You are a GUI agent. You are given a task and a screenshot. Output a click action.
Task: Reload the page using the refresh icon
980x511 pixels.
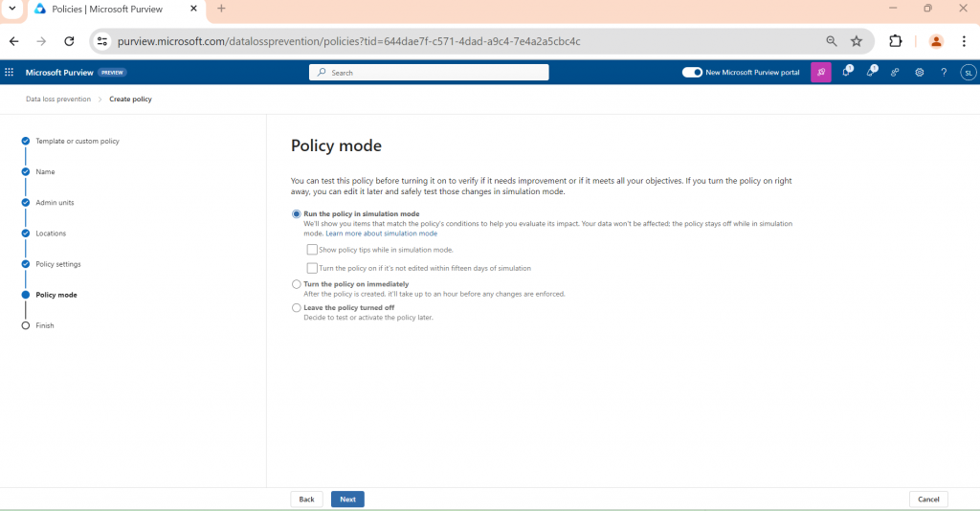(69, 41)
